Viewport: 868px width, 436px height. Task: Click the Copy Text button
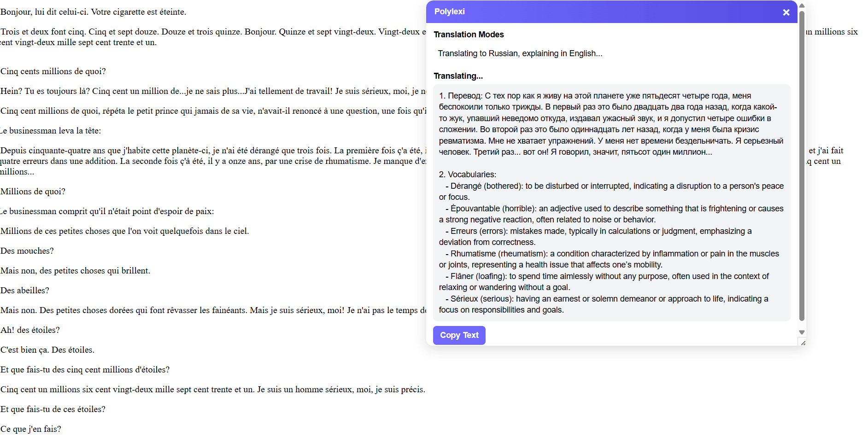pyautogui.click(x=459, y=335)
